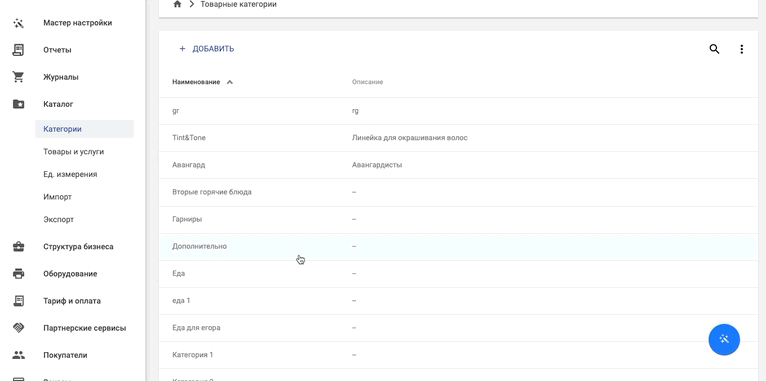Open the three-dot more options menu
The height and width of the screenshot is (381, 766).
coord(742,49)
